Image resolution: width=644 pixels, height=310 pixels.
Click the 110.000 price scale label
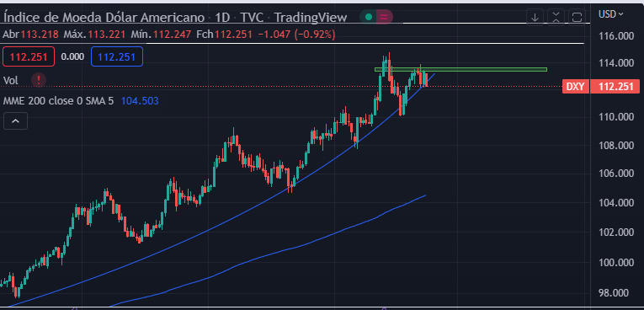[616, 117]
